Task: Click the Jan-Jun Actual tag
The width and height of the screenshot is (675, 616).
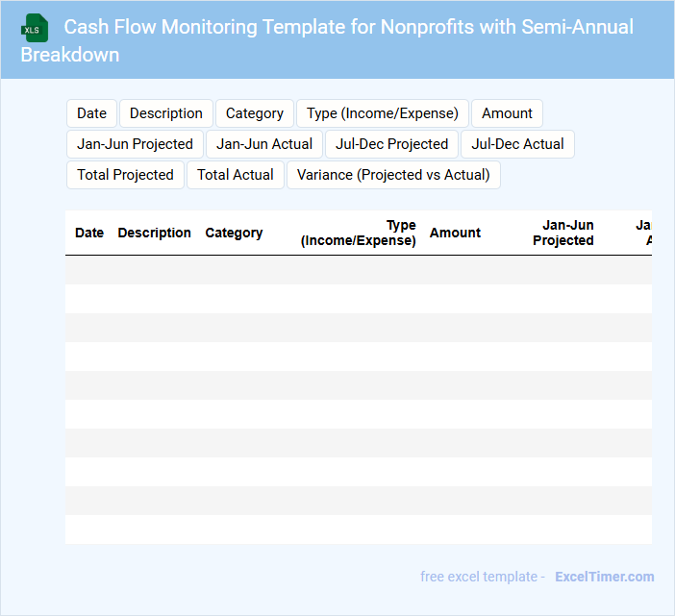Action: (x=264, y=144)
